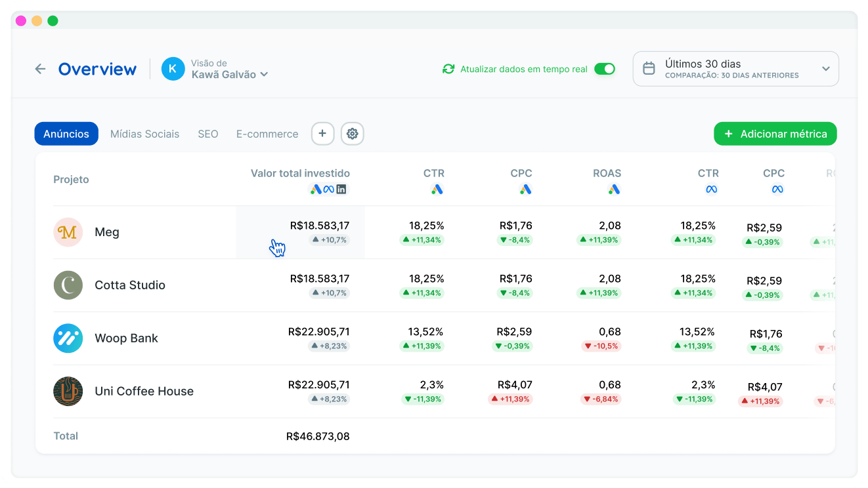Click the calendar icon in date selector
This screenshot has width=868, height=488.
(x=649, y=69)
